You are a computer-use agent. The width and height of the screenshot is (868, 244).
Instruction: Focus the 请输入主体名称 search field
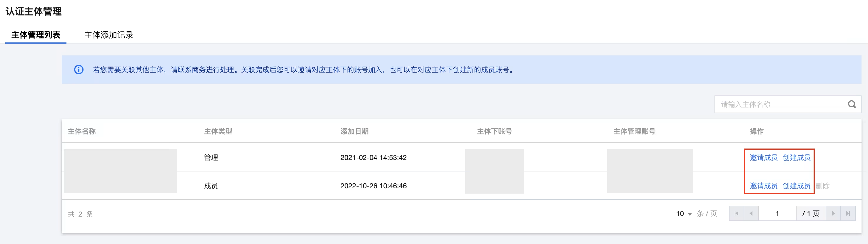(x=778, y=105)
